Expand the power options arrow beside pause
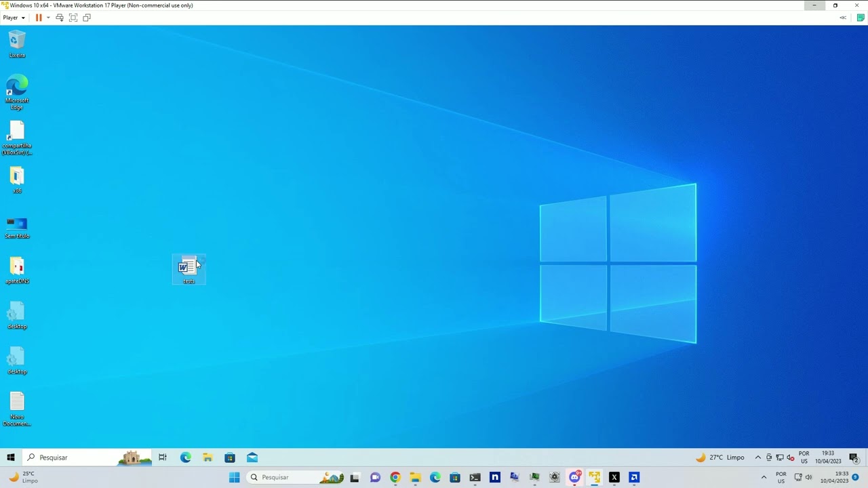 click(x=47, y=18)
